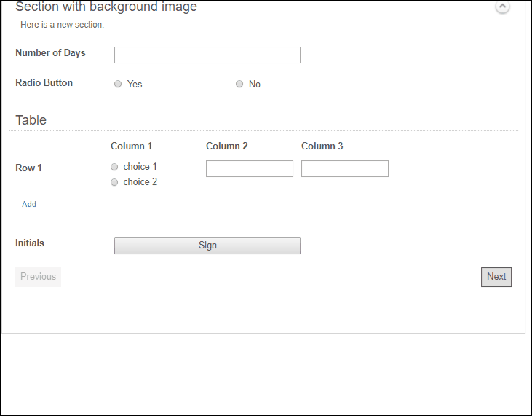Focus the Column 3 text box in Row 1
The image size is (532, 416).
tap(345, 169)
